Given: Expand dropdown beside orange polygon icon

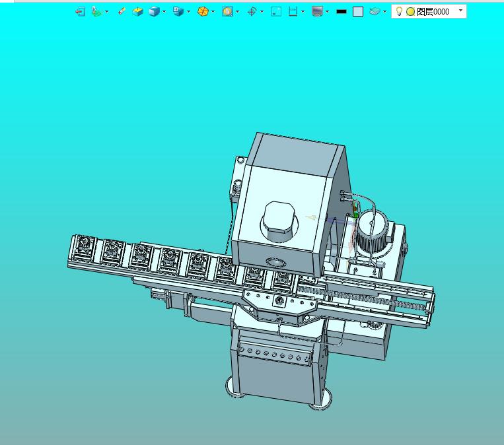Looking at the screenshot, I should [213, 12].
